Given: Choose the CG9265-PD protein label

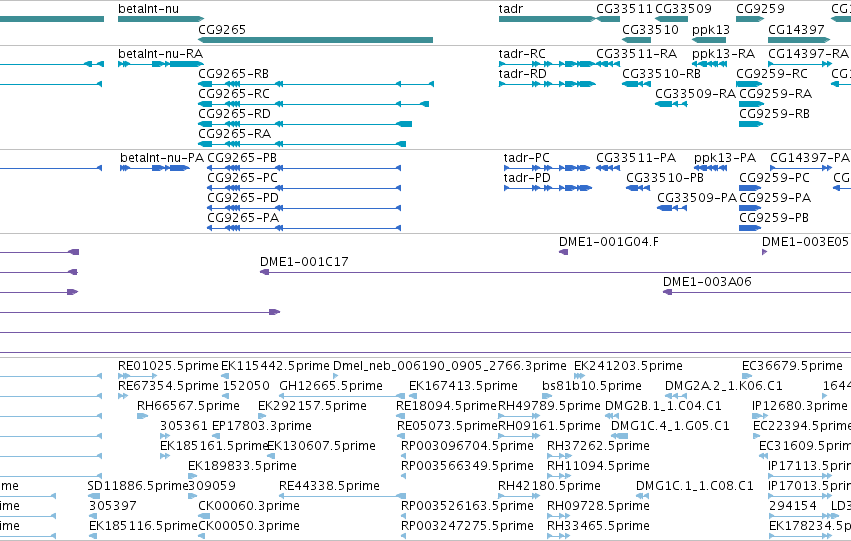Looking at the screenshot, I should 243,198.
